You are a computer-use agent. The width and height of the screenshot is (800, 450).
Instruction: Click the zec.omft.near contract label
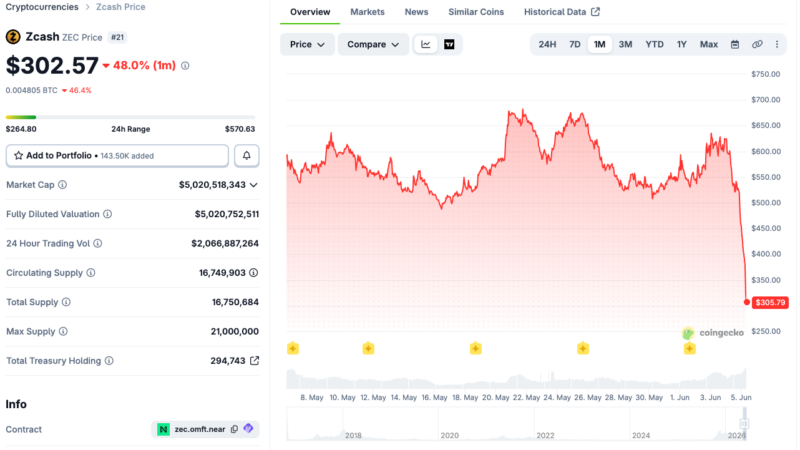click(199, 430)
